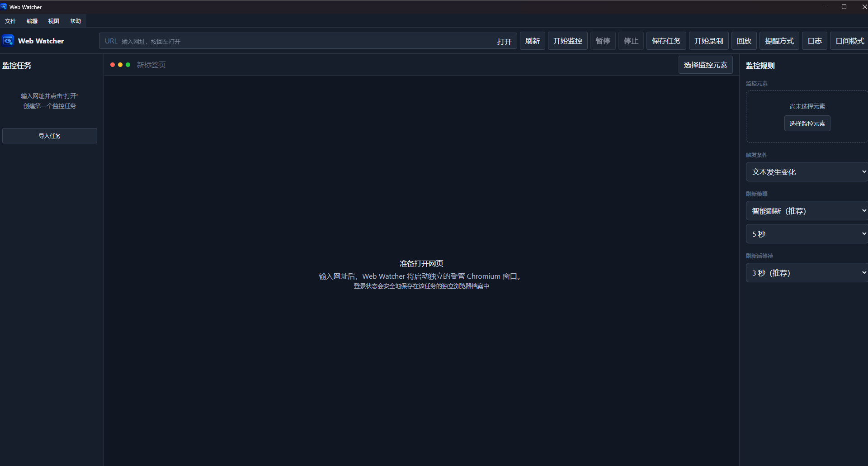Click the red dot on the tab bar

point(113,65)
